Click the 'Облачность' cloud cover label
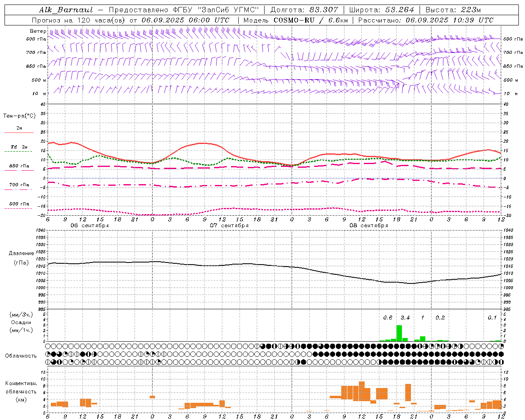This screenshot has height=420, width=525. (21, 356)
